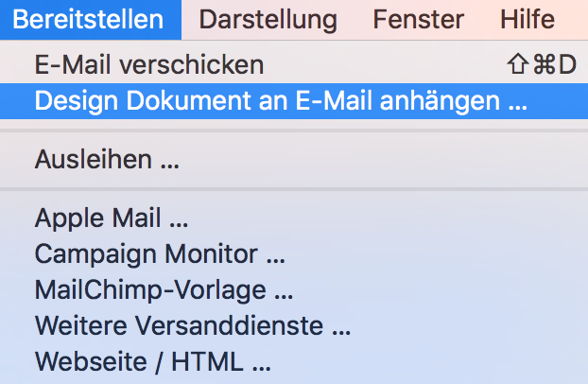Attach design document using highlighted menu row
Image resolution: width=588 pixels, height=384 pixels.
294,101
